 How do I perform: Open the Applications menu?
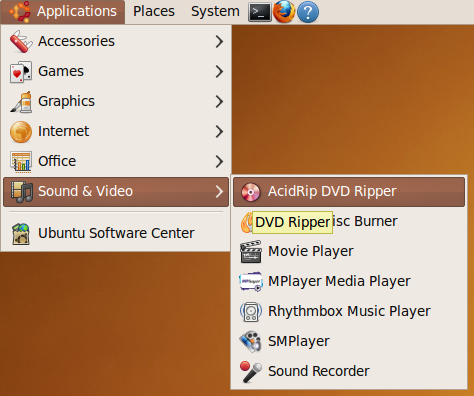[x=63, y=12]
